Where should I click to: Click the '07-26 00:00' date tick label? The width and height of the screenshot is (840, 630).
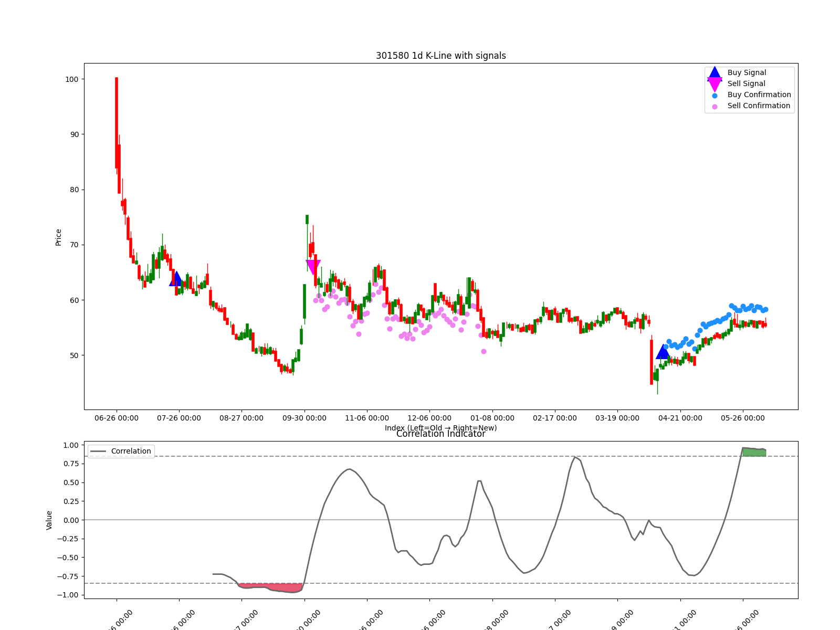(179, 418)
